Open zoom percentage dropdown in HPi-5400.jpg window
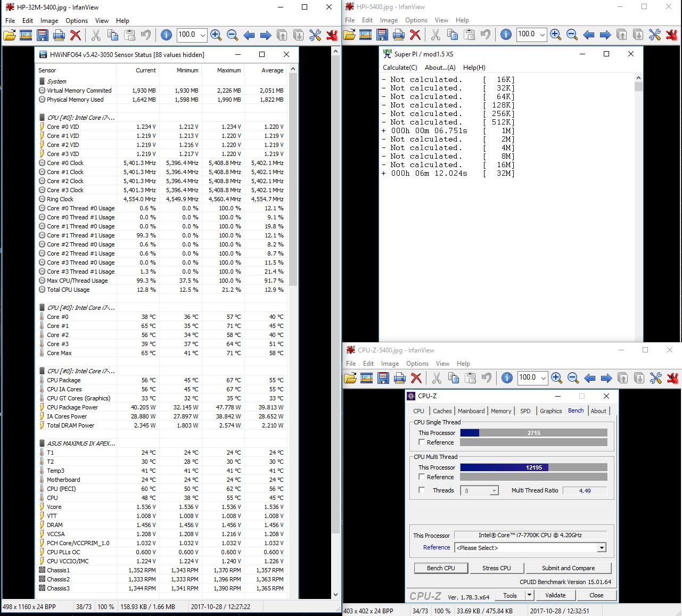 542,35
